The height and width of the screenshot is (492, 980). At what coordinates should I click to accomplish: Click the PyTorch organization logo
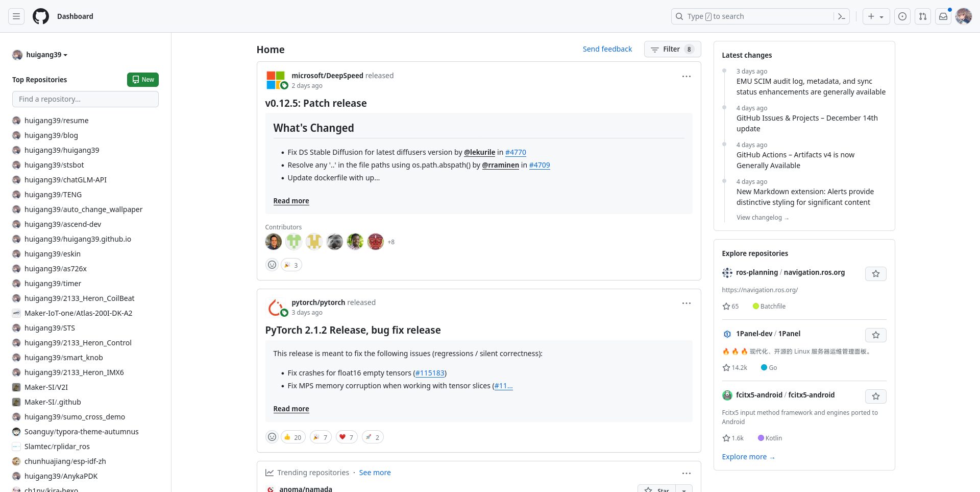click(276, 307)
